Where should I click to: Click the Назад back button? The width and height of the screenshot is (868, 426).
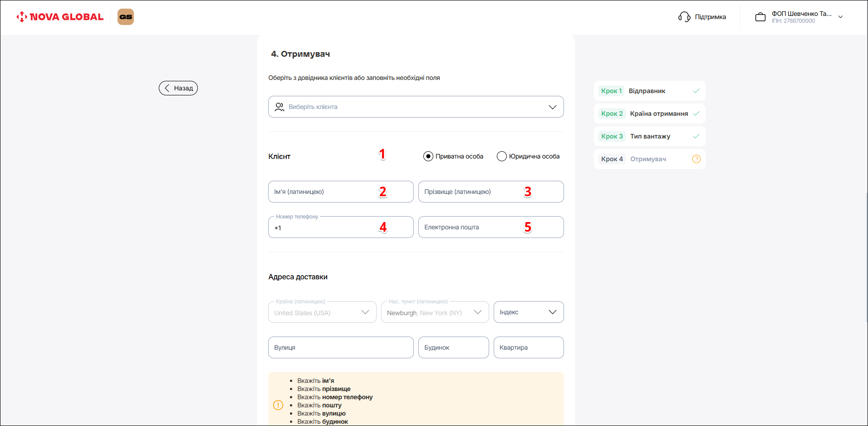[178, 88]
